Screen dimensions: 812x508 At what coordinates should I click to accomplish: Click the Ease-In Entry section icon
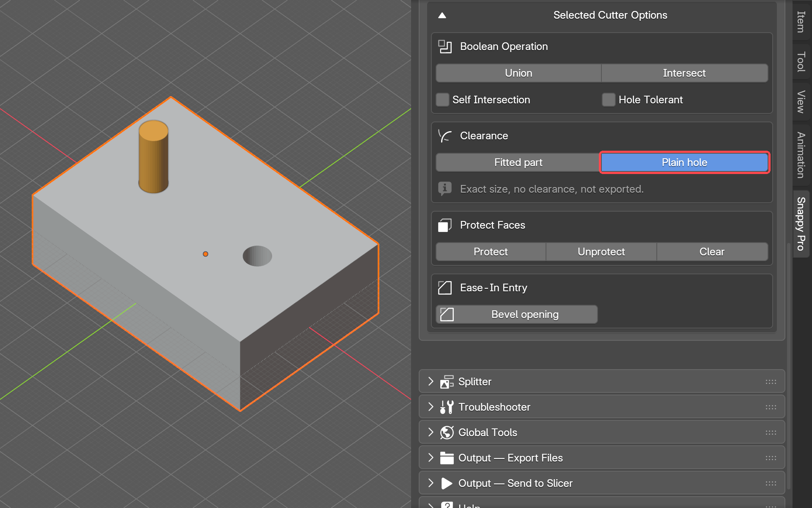pos(445,288)
